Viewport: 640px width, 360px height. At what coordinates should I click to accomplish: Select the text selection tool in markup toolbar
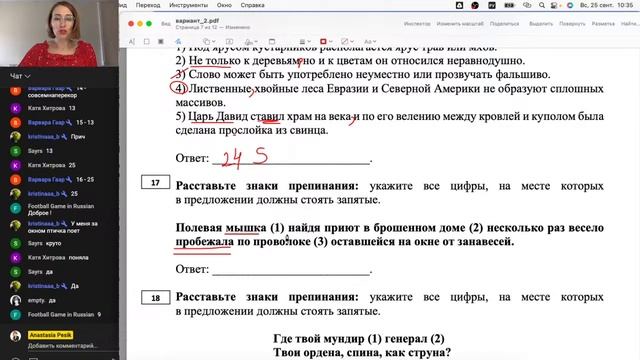(131, 42)
